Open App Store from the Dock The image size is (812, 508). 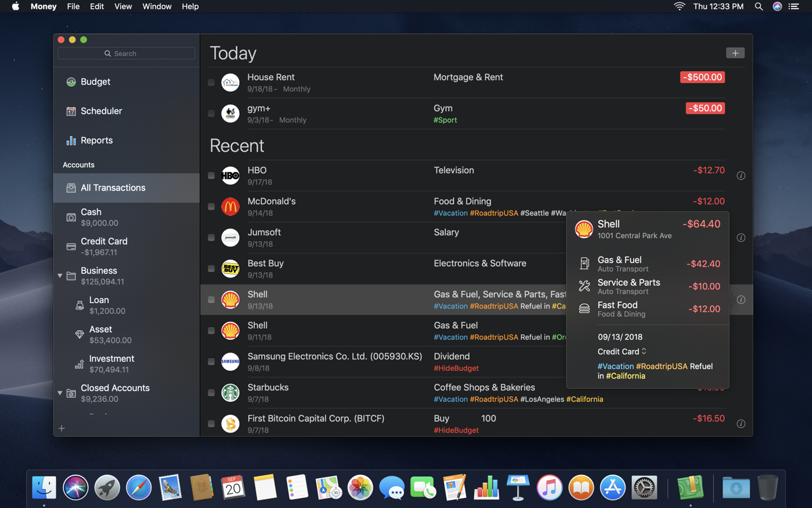(613, 488)
